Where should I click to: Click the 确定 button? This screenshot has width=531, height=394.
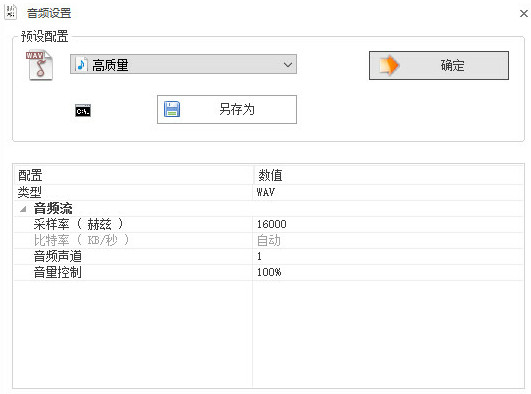(x=439, y=65)
